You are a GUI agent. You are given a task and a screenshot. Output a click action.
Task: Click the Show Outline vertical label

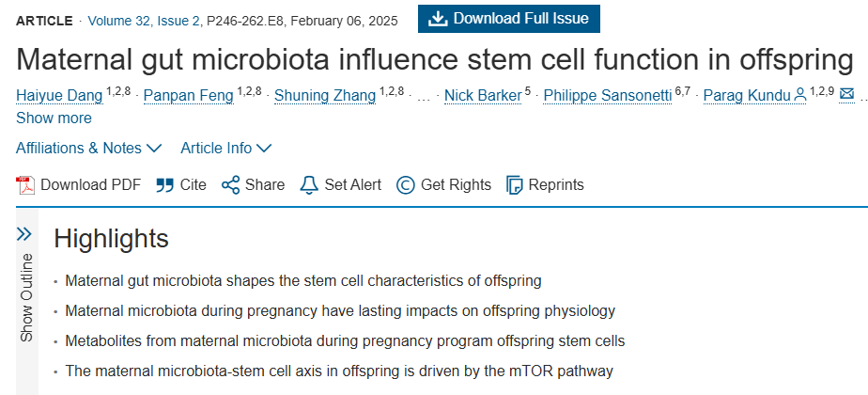click(x=26, y=297)
